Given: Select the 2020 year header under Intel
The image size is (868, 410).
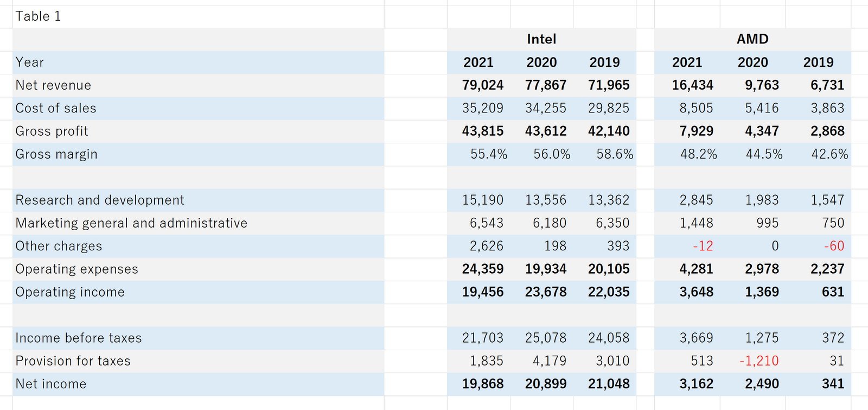Looking at the screenshot, I should coord(541,62).
